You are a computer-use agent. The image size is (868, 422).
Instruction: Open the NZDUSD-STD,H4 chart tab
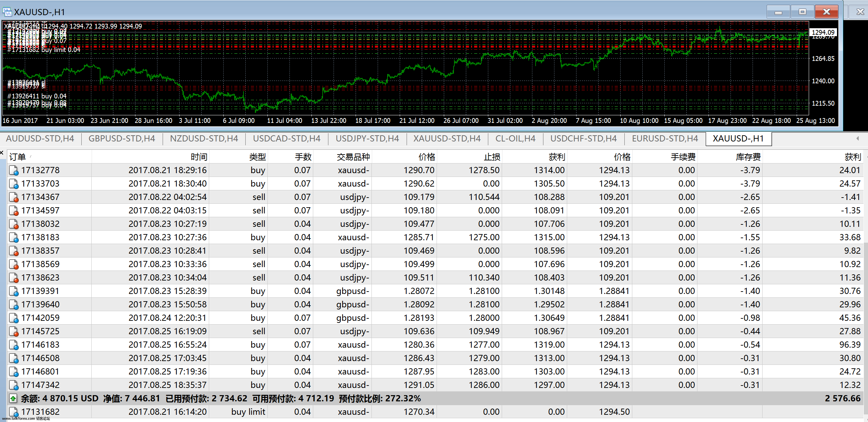pyautogui.click(x=204, y=139)
